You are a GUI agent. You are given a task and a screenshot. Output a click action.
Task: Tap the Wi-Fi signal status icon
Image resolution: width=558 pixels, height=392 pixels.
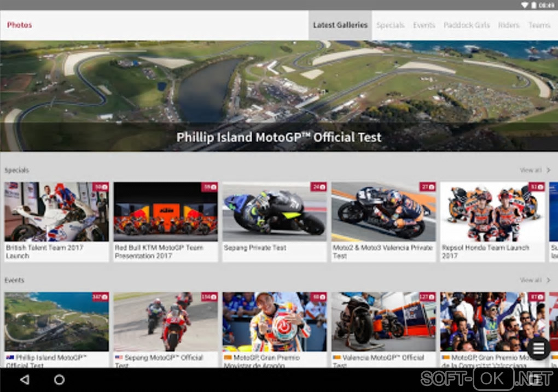(525, 5)
